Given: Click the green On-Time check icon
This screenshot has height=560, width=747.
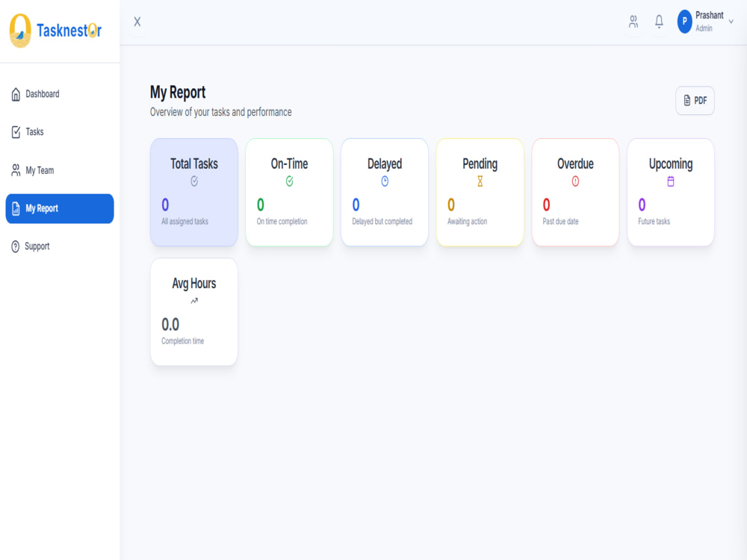Looking at the screenshot, I should click(289, 181).
